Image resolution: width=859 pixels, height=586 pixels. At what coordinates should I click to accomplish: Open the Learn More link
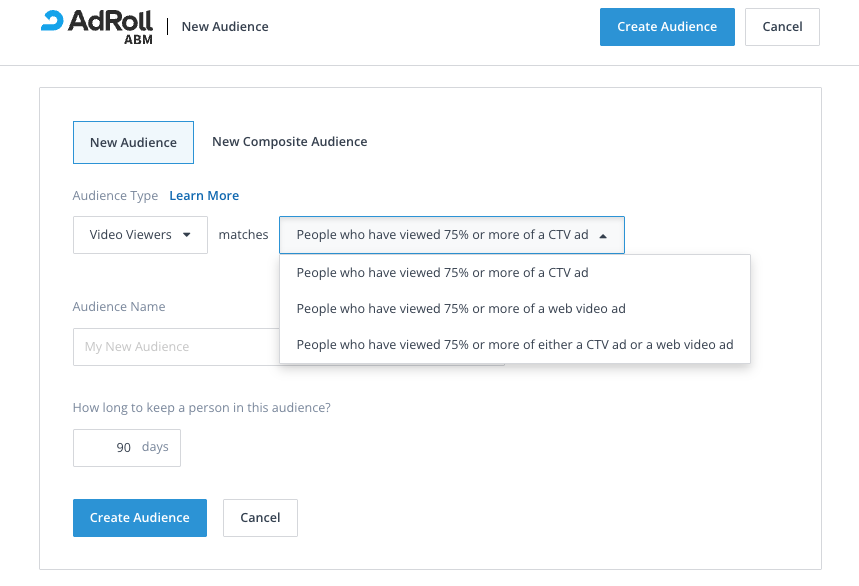[204, 196]
